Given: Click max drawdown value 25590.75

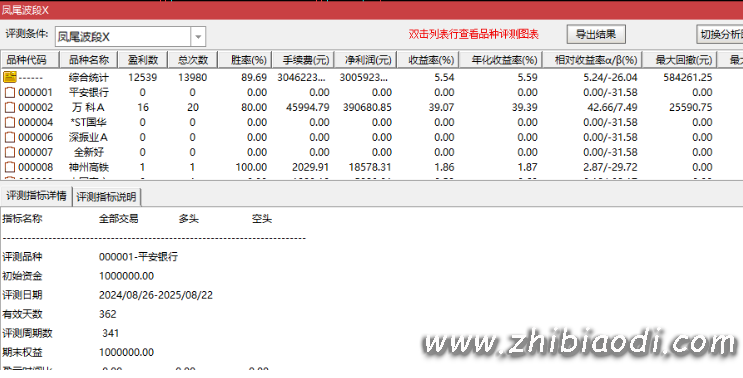Looking at the screenshot, I should [x=690, y=108].
